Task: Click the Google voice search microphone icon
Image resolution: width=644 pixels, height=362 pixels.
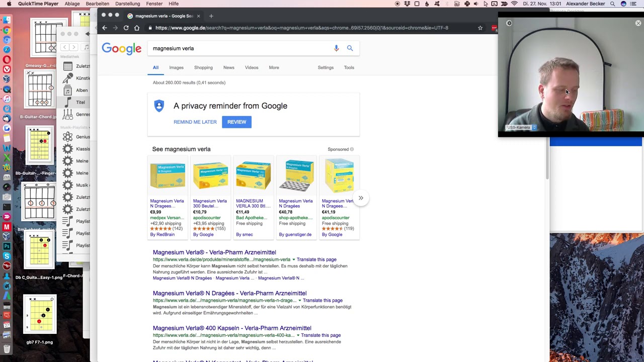Action: [x=336, y=48]
